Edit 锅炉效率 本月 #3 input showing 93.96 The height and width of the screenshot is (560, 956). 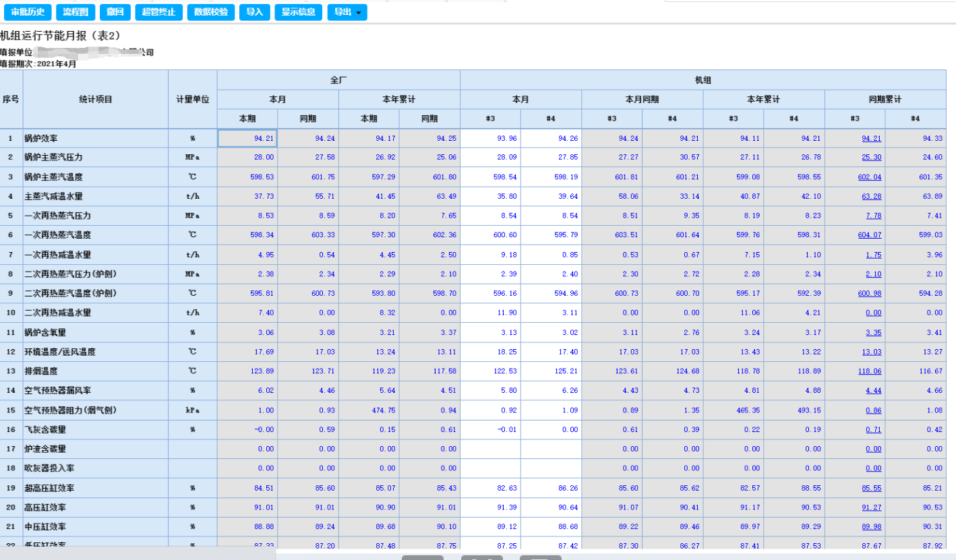[490, 138]
